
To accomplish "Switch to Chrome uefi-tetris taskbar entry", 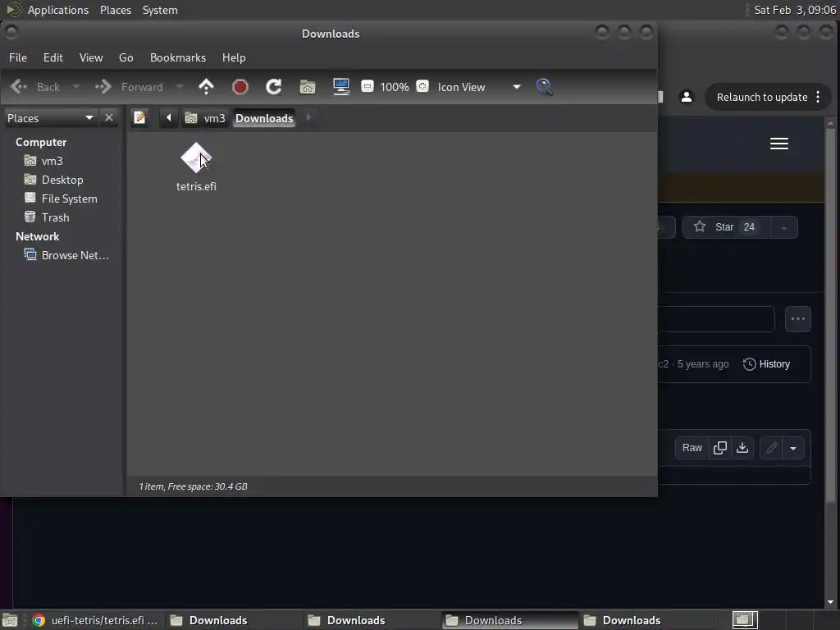I will pyautogui.click(x=95, y=620).
